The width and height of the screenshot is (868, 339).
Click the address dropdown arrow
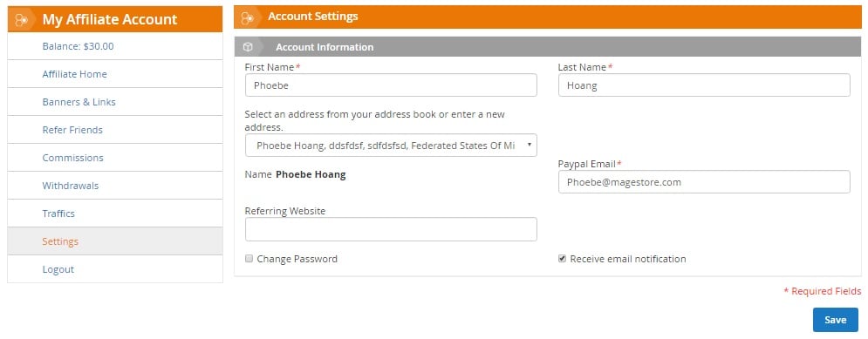530,145
